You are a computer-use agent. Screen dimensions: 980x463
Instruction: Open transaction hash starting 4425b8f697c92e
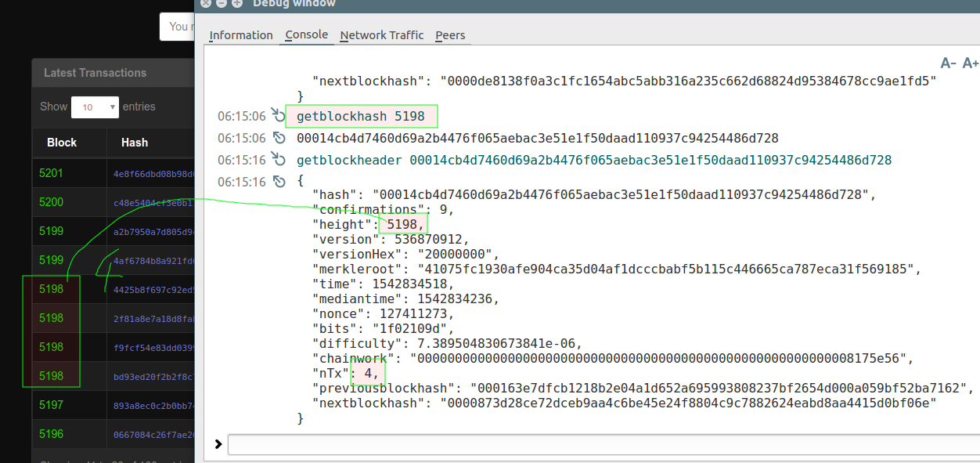point(153,290)
